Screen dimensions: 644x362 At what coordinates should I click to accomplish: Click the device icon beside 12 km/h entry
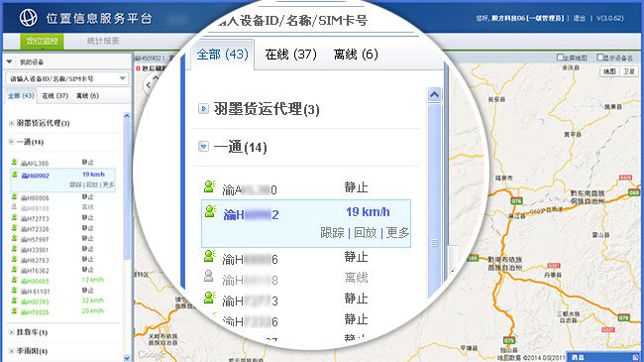(15, 280)
